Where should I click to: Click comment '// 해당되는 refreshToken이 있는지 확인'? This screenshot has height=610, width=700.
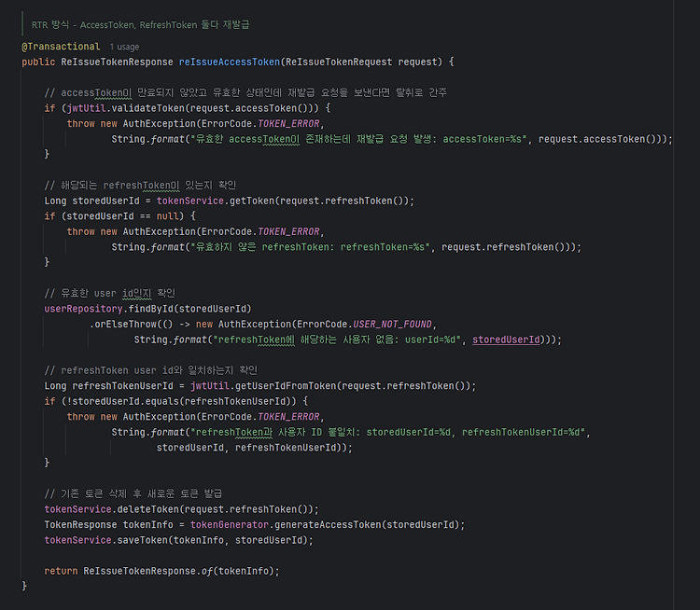[x=140, y=186]
